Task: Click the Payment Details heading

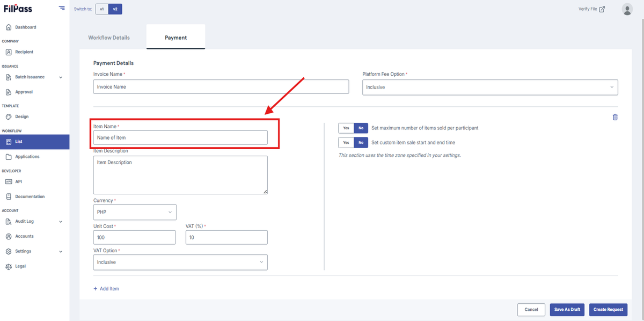Action: pos(114,63)
